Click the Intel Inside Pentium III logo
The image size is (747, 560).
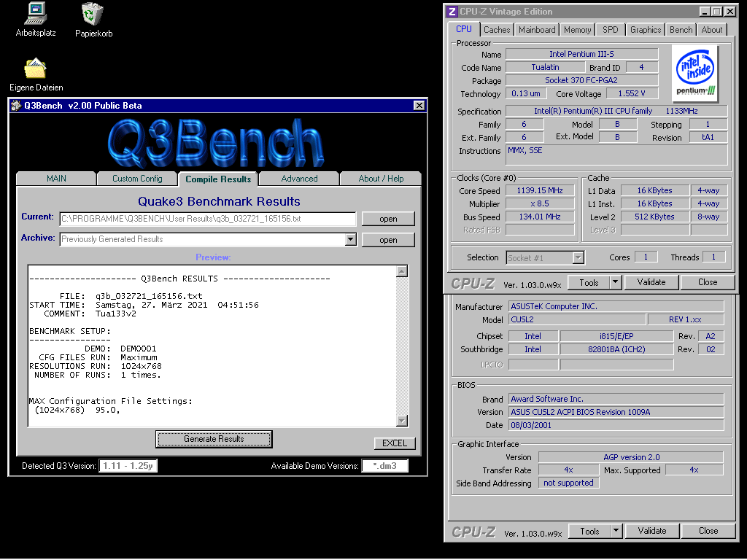pos(695,73)
